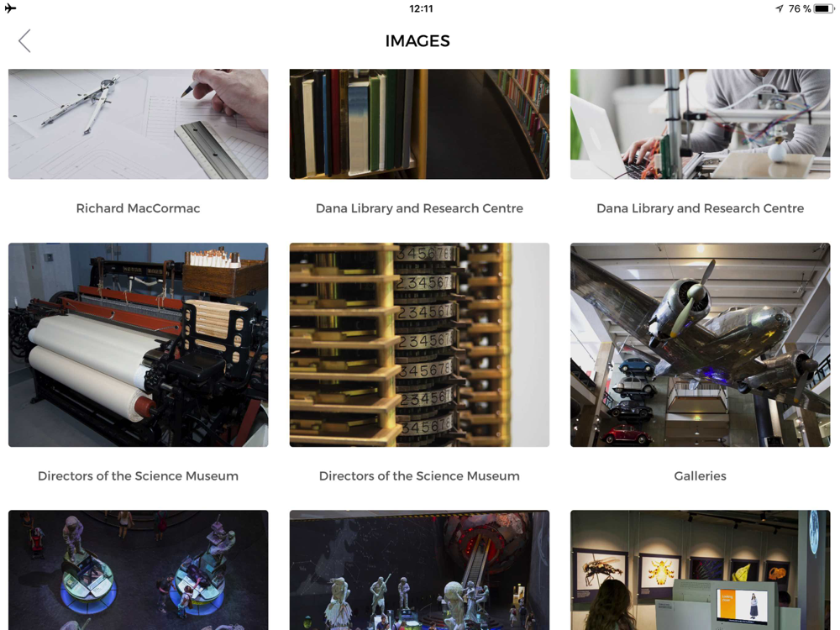Select Dana Library caption under laptop image
This screenshot has height=630, width=840.
701,207
